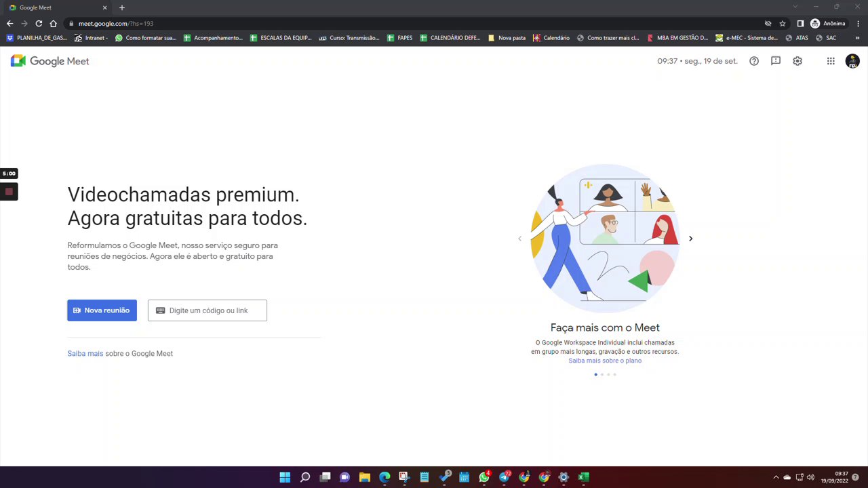Open 'Como formatar sua' bookmark
The image size is (868, 488).
[x=145, y=38]
